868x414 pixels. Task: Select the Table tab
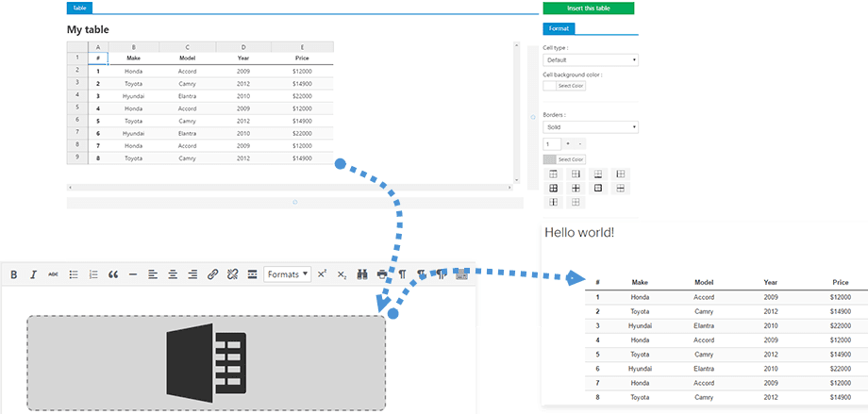pyautogui.click(x=79, y=8)
